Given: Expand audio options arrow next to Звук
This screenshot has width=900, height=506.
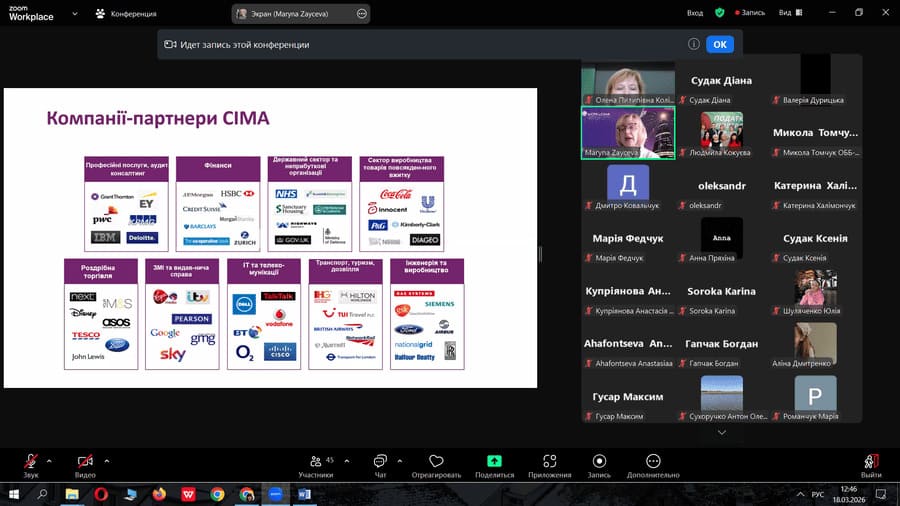Looking at the screenshot, I should (x=50, y=460).
